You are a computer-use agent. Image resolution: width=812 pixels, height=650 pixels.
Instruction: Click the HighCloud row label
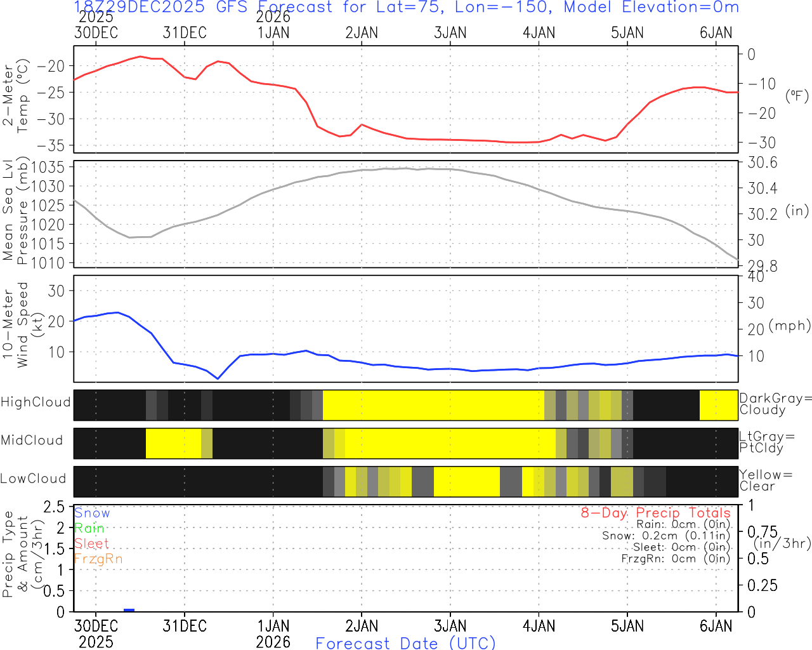pos(36,402)
